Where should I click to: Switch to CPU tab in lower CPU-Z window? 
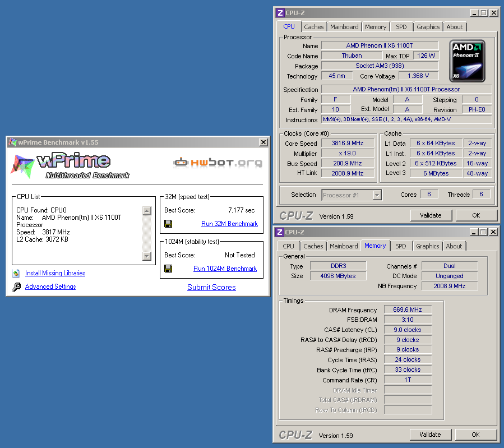pyautogui.click(x=288, y=246)
